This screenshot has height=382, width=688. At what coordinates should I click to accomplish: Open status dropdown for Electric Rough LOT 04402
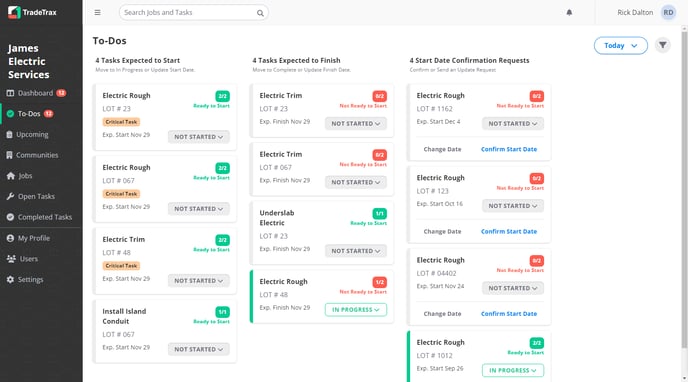(513, 288)
